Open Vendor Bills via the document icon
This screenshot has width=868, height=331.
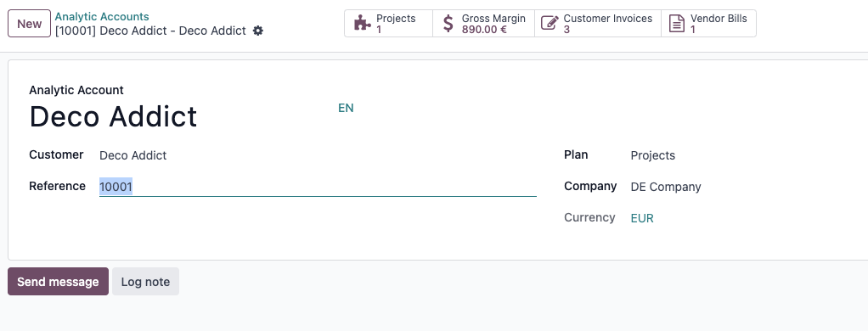pyautogui.click(x=676, y=23)
